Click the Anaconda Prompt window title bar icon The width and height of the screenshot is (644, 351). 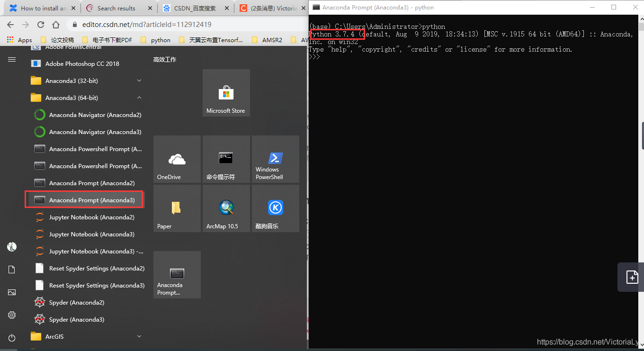(316, 7)
